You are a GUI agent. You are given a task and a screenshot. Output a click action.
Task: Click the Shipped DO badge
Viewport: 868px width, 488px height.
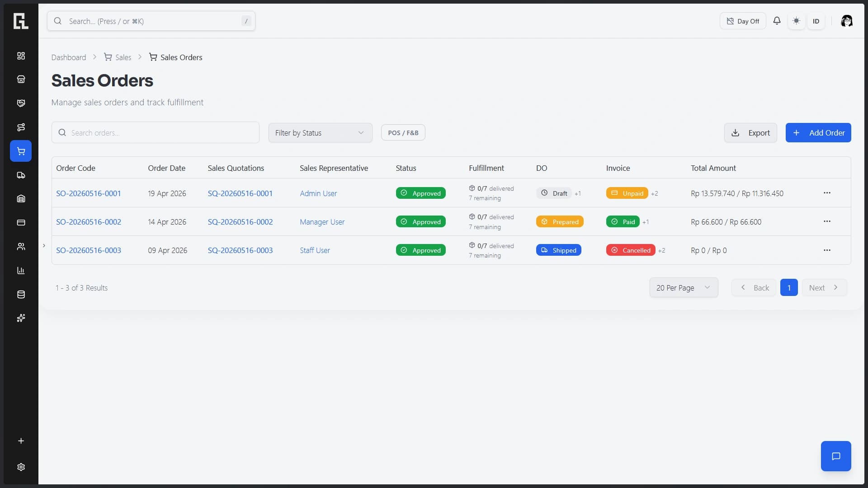point(559,250)
